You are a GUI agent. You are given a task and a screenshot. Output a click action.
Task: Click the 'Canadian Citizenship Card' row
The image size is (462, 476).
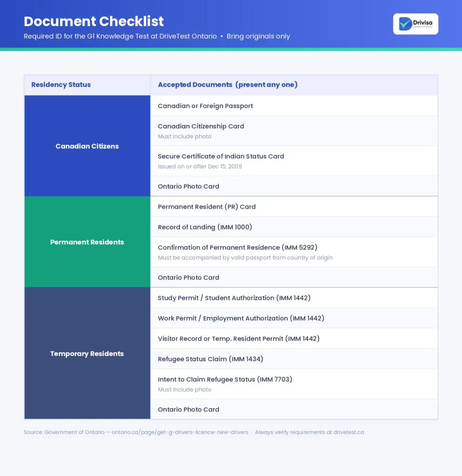click(294, 131)
